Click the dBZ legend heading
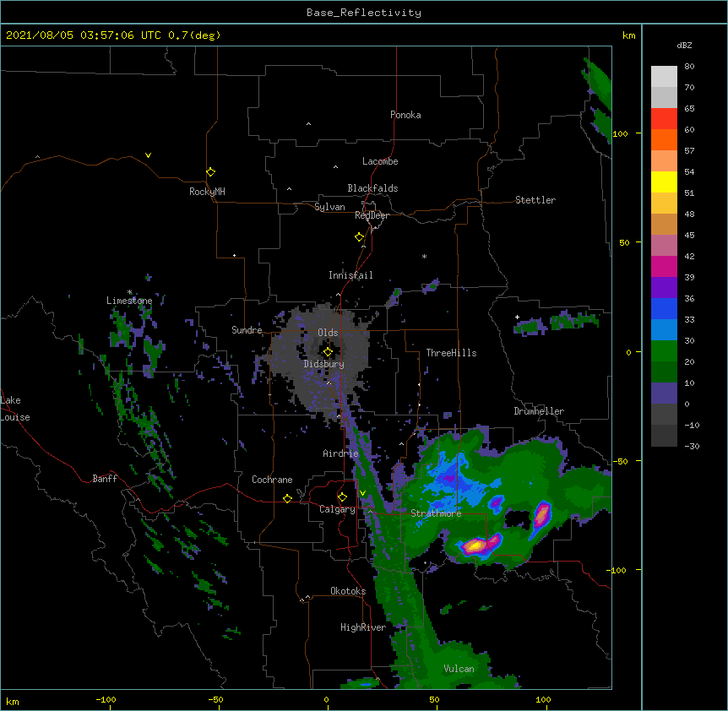728x711 pixels. tap(684, 46)
